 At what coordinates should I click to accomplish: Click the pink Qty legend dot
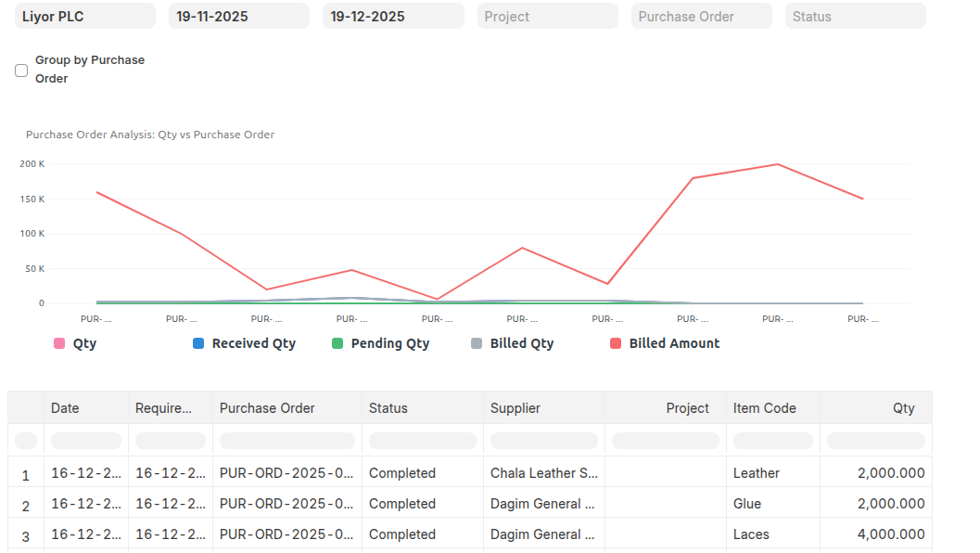pos(60,343)
